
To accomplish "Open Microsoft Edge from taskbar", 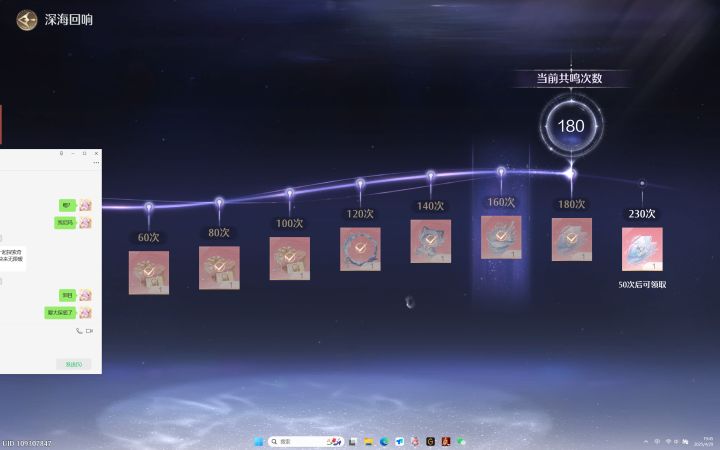I will coord(384,442).
